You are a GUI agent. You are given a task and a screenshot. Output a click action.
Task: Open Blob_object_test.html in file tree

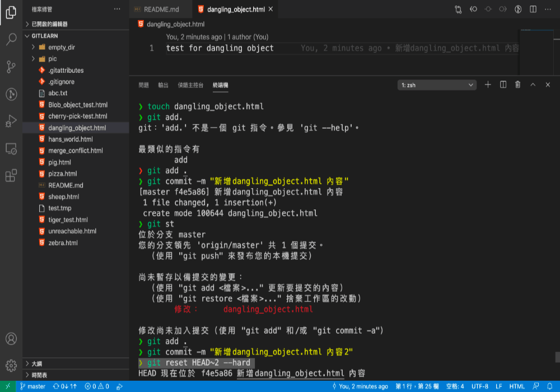tap(76, 105)
